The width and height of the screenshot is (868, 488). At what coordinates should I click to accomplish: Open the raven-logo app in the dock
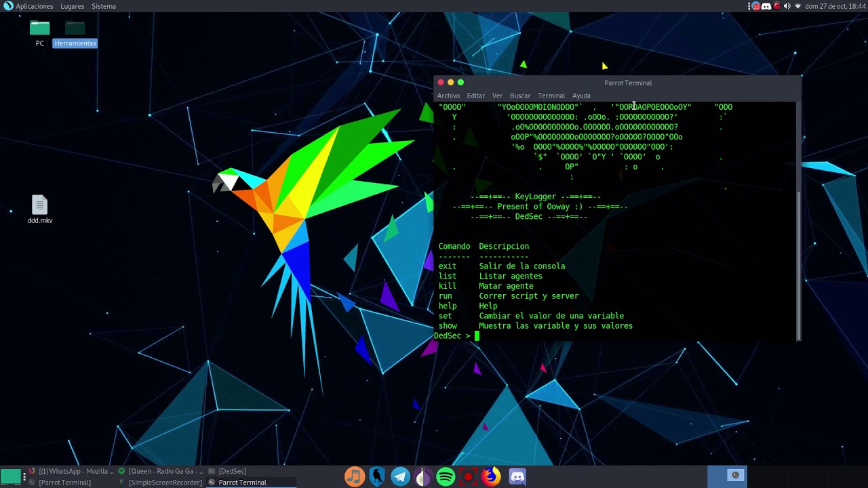[378, 476]
